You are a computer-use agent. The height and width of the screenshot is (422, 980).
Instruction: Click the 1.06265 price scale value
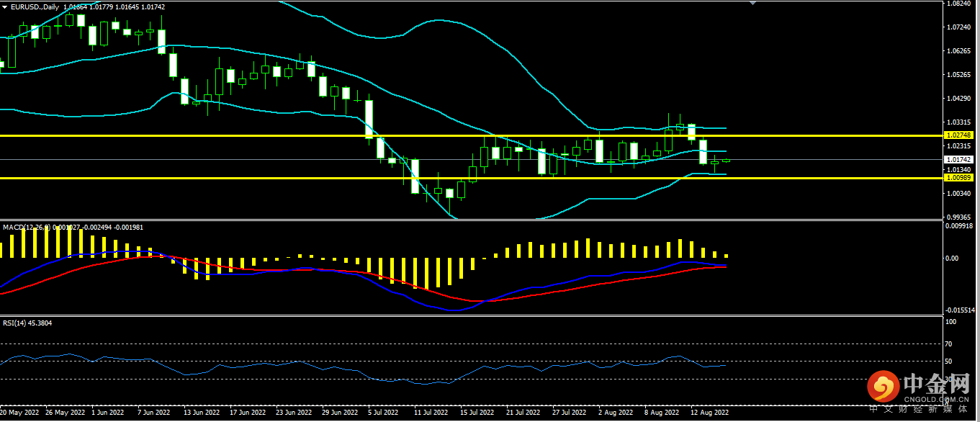tap(960, 51)
